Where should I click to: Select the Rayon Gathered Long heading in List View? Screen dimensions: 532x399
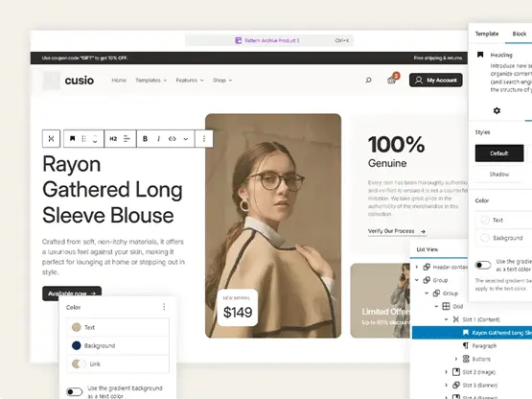pyautogui.click(x=472, y=333)
